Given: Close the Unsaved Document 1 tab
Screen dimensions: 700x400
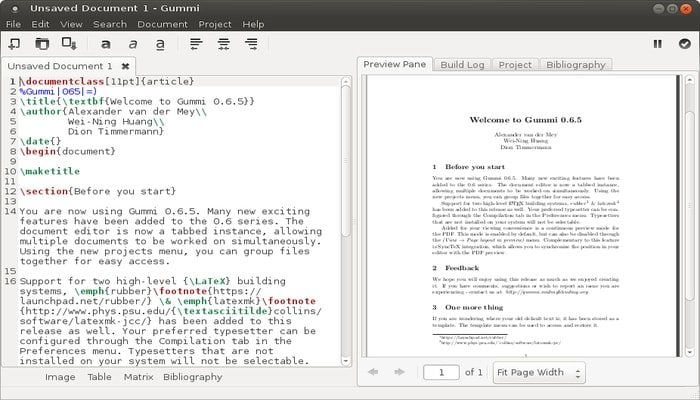Looking at the screenshot, I should coord(125,66).
